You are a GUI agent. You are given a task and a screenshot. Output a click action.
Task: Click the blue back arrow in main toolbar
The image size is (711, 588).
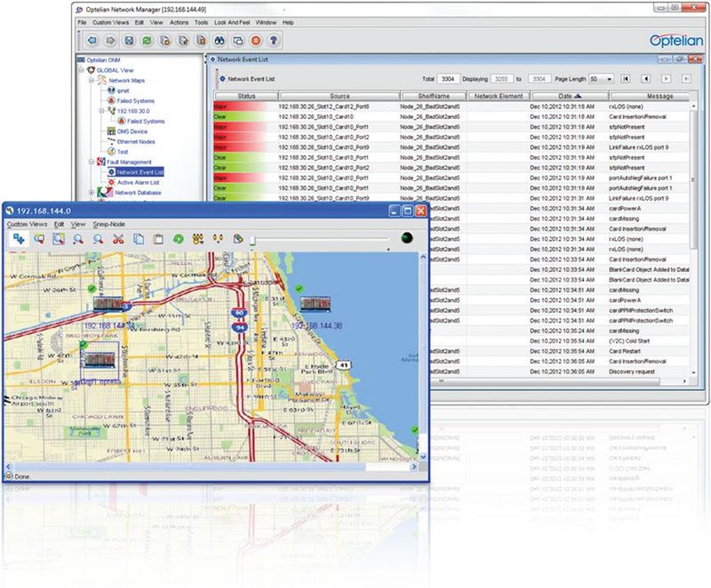click(92, 41)
